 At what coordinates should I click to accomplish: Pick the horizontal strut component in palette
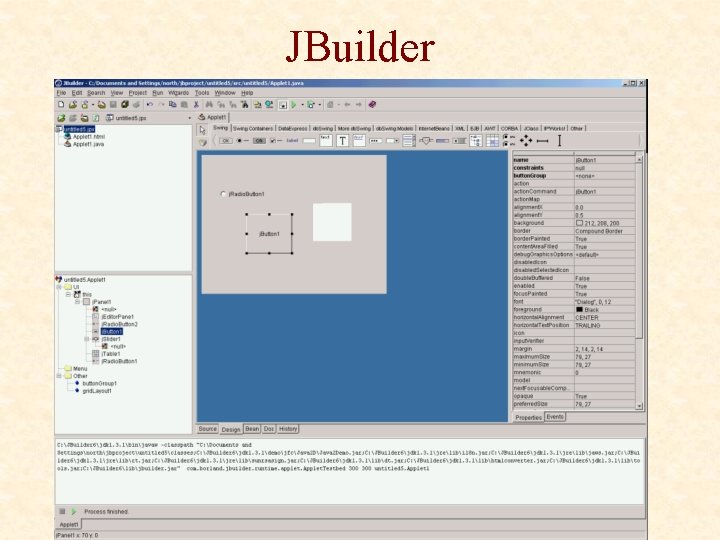pyautogui.click(x=543, y=141)
